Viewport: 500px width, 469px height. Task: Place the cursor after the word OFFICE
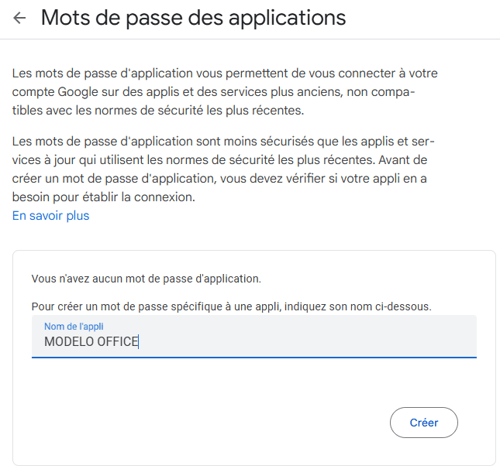(139, 342)
